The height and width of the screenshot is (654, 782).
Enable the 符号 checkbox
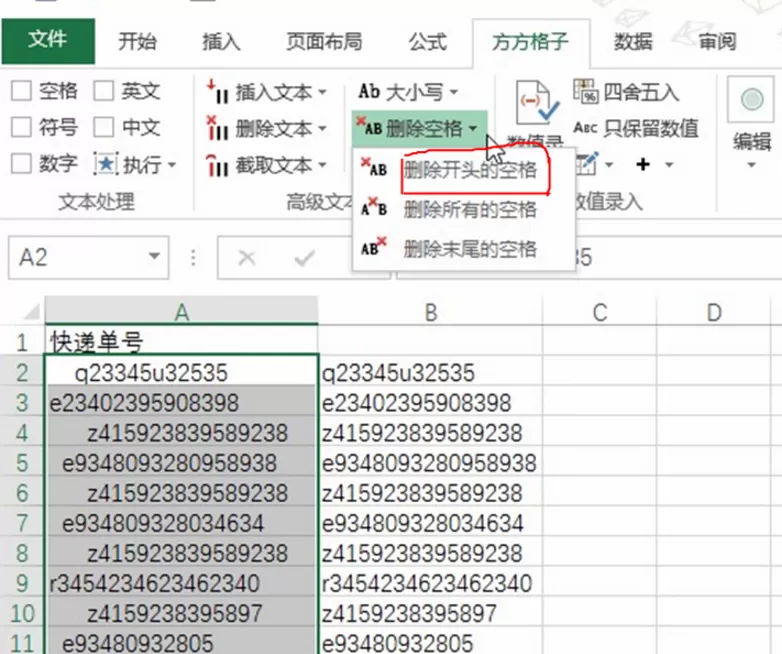21,127
